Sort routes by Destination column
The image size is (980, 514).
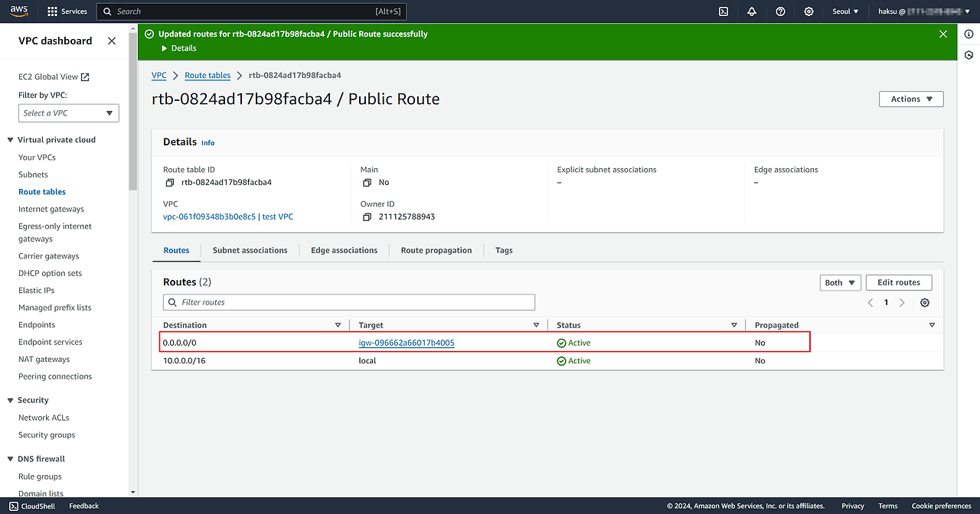coord(185,325)
